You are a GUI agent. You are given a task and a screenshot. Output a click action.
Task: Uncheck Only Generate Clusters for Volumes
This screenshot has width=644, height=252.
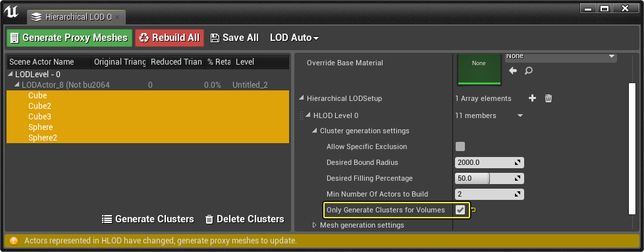[x=460, y=210]
